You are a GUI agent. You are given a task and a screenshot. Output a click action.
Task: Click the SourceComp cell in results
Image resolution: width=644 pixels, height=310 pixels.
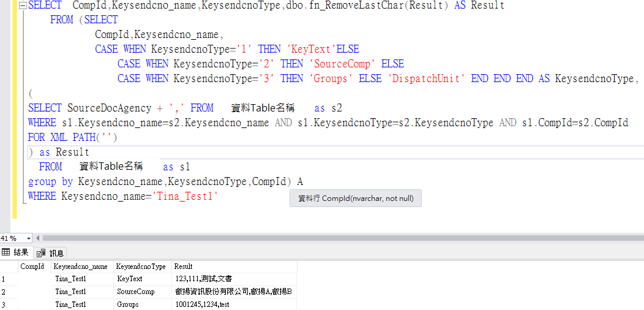[x=143, y=292]
